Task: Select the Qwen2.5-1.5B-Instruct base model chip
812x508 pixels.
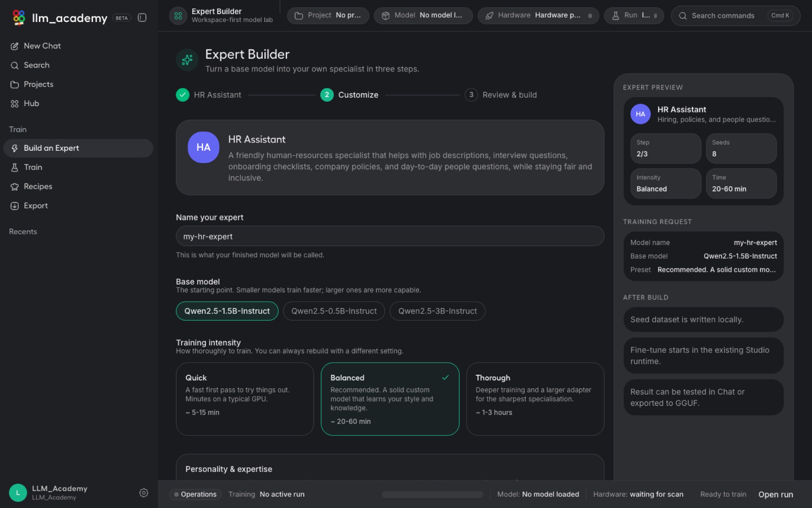Action: (227, 311)
